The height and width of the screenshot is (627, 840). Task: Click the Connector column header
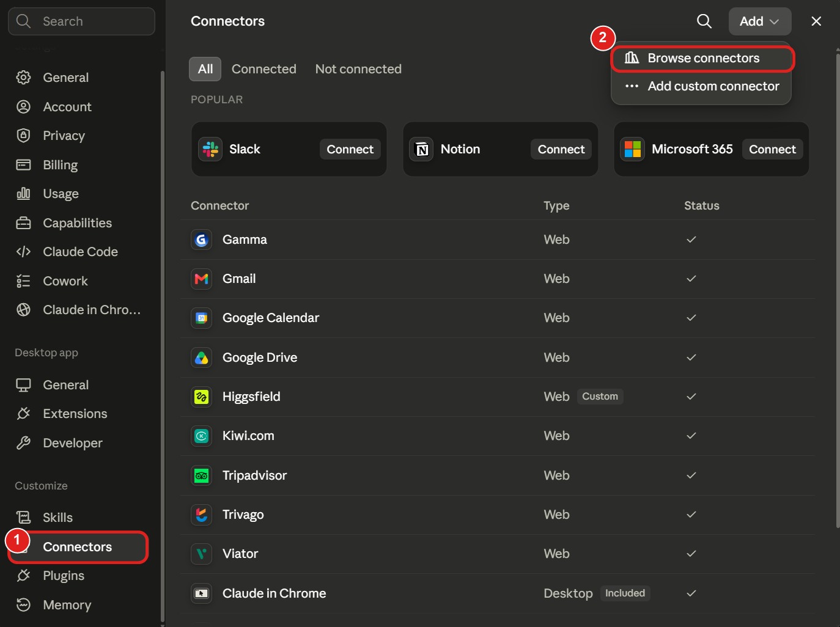220,206
